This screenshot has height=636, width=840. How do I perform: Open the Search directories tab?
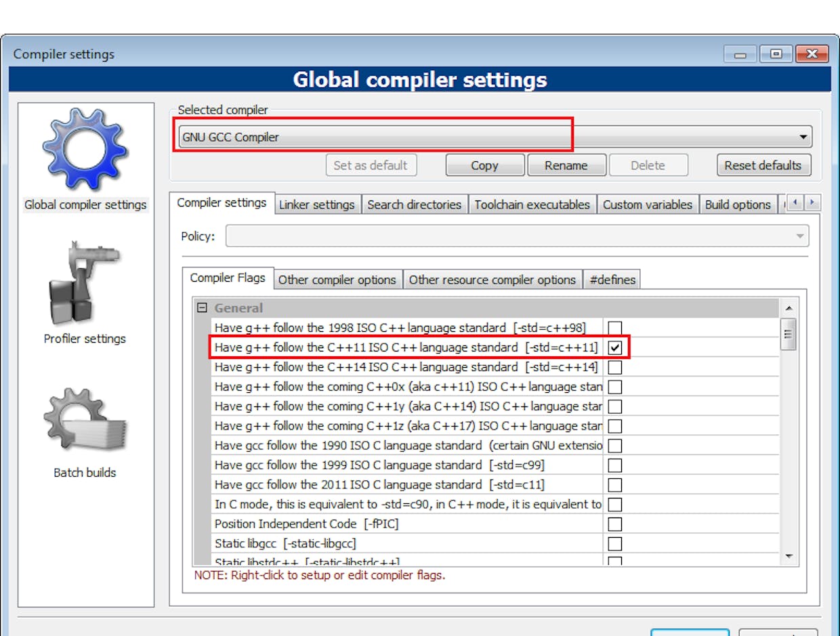click(415, 205)
